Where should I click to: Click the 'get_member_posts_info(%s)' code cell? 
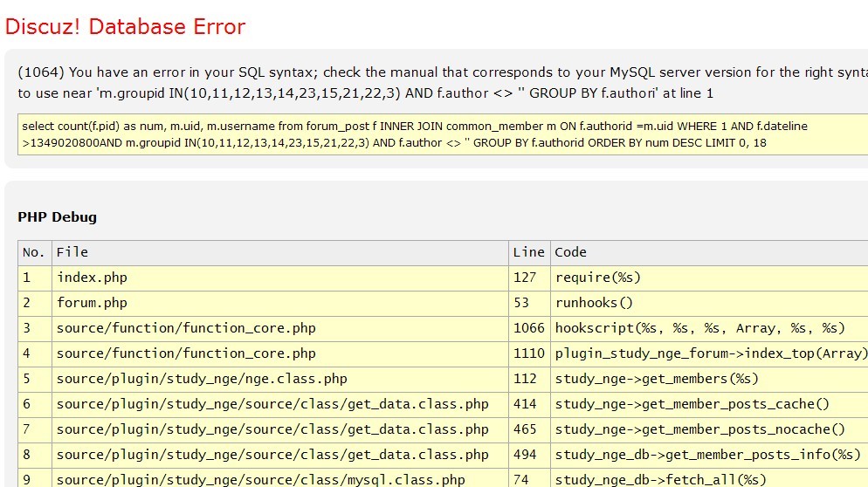[709, 456]
